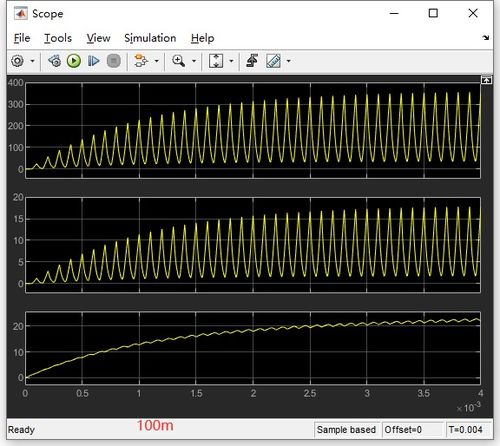The width and height of the screenshot is (500, 446).
Task: Expand the zoom options dropdown arrow
Action: coord(194,61)
